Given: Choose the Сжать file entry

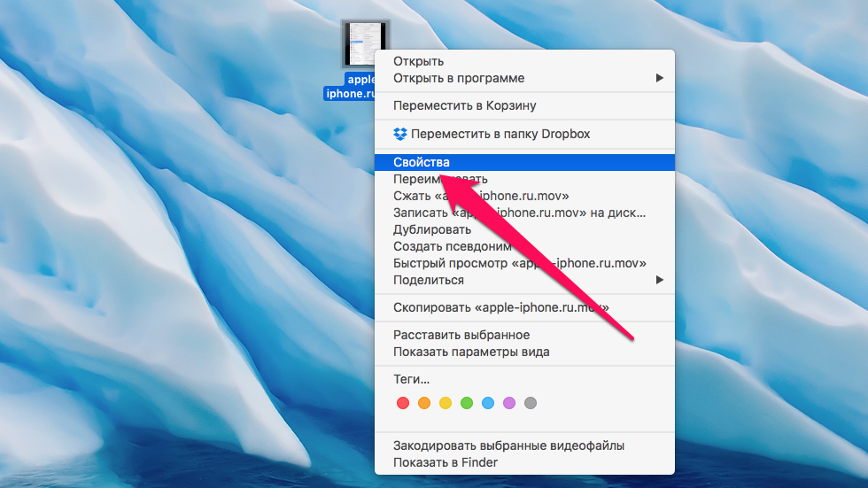Looking at the screenshot, I should [524, 196].
